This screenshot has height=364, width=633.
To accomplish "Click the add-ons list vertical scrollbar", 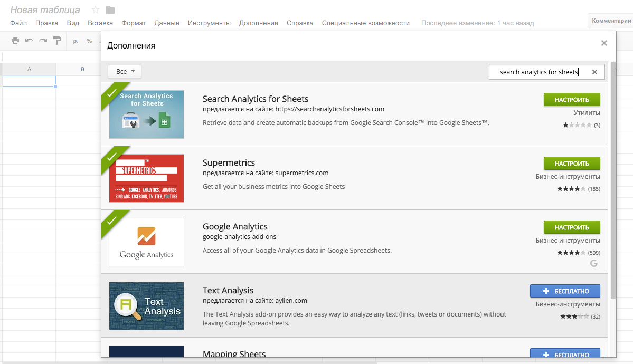I will click(x=613, y=180).
